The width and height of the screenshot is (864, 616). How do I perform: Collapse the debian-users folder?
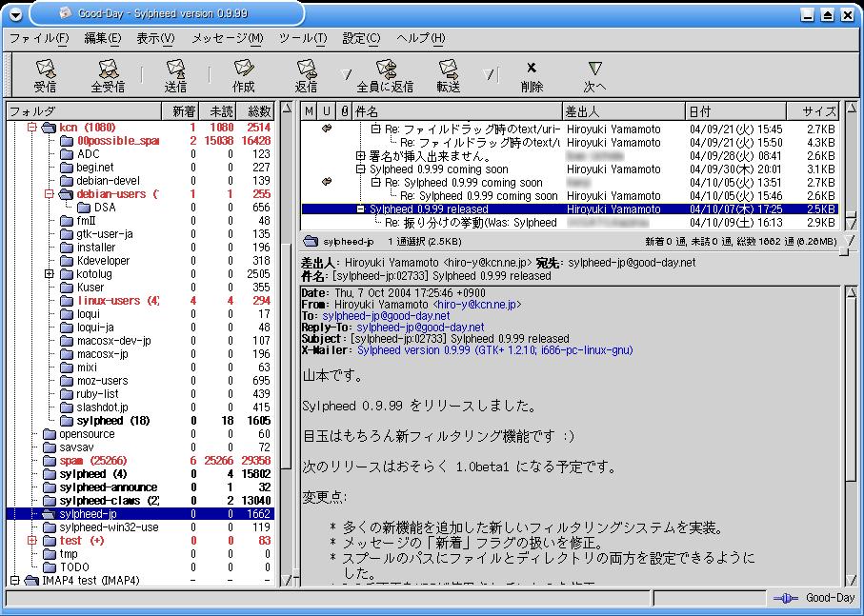(49, 194)
